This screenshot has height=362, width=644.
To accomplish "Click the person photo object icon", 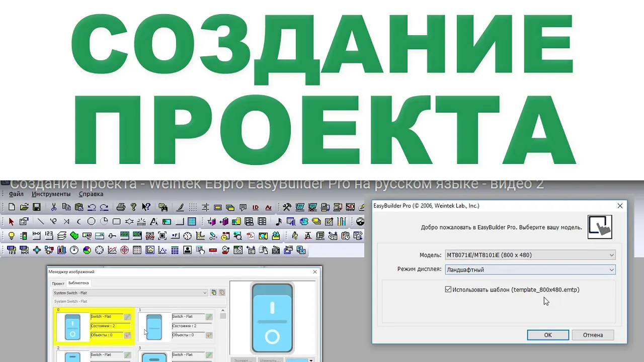I will (x=188, y=250).
